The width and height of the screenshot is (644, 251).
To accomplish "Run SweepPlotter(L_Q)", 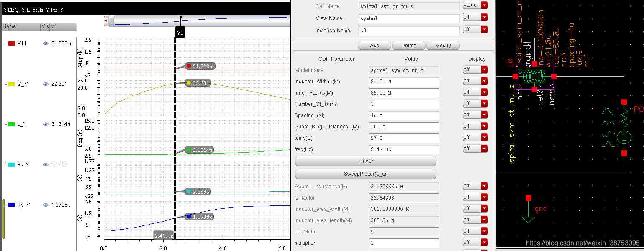I will tap(366, 174).
